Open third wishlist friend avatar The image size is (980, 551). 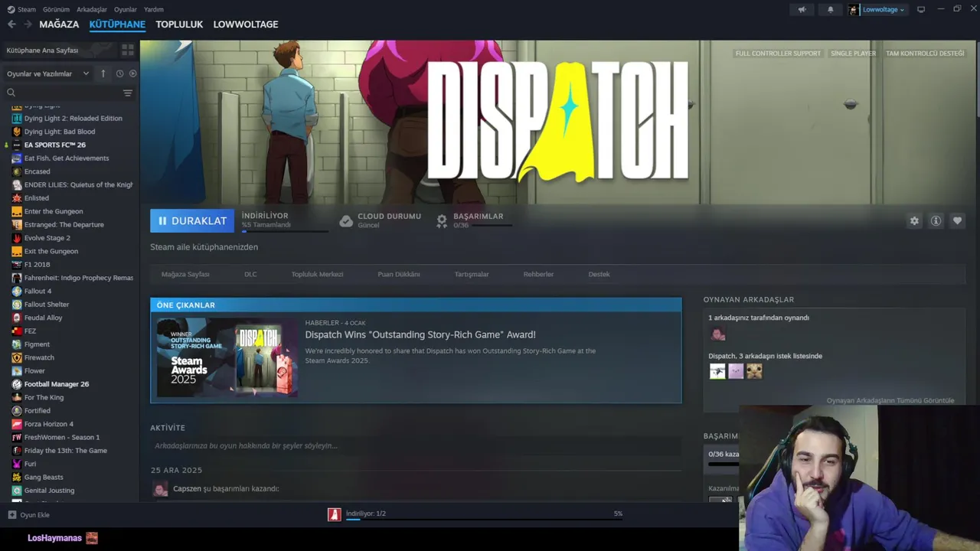pos(755,371)
